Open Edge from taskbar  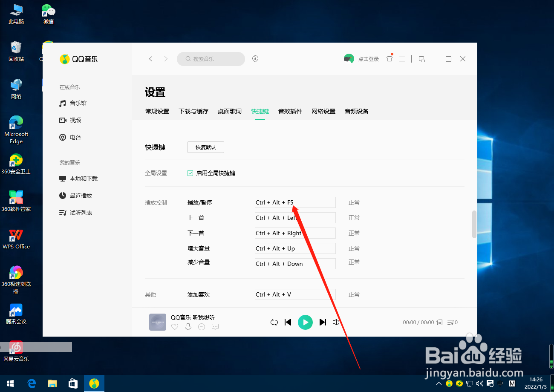(31, 383)
